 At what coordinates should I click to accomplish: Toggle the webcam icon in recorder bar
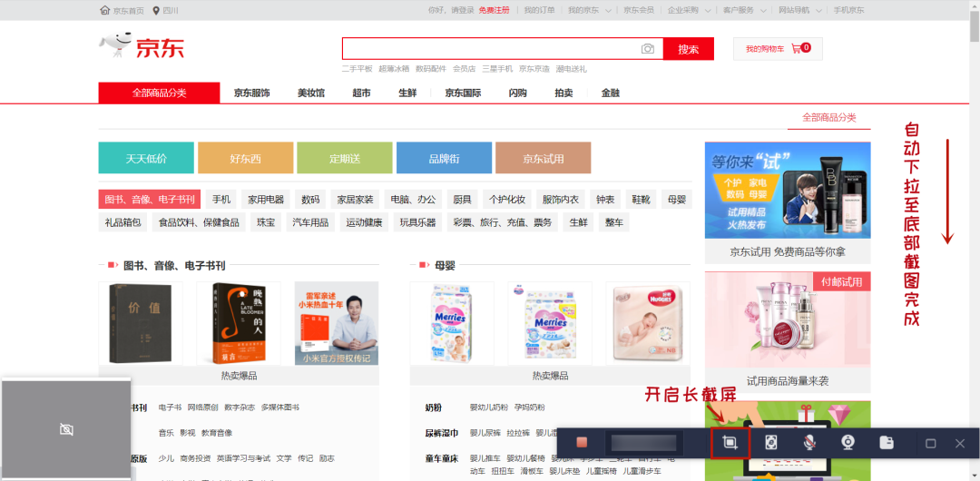point(848,443)
